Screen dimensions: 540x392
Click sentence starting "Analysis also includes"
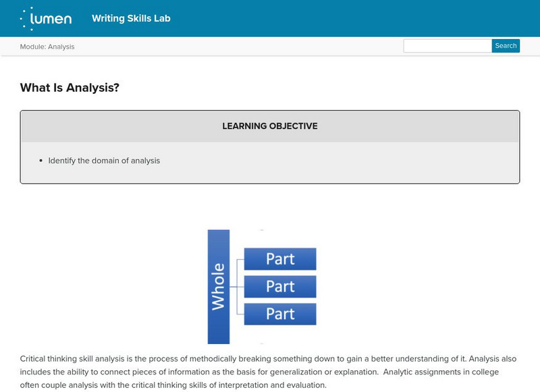202,372
